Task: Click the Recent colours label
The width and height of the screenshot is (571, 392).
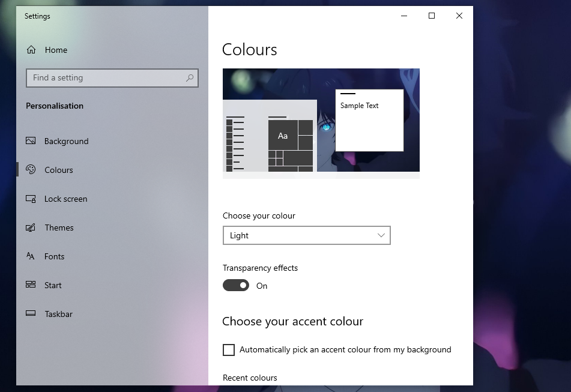Action: click(x=250, y=378)
